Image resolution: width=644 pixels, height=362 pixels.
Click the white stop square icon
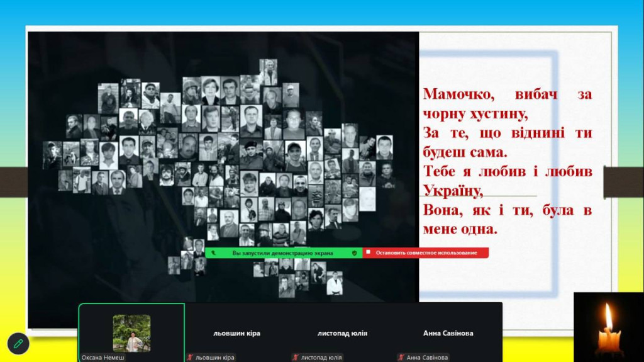(369, 252)
